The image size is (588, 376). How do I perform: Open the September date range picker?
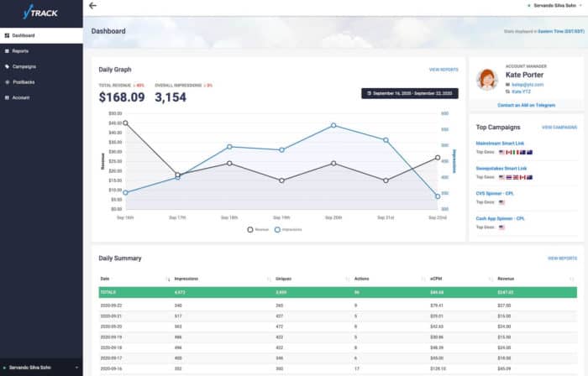point(410,93)
